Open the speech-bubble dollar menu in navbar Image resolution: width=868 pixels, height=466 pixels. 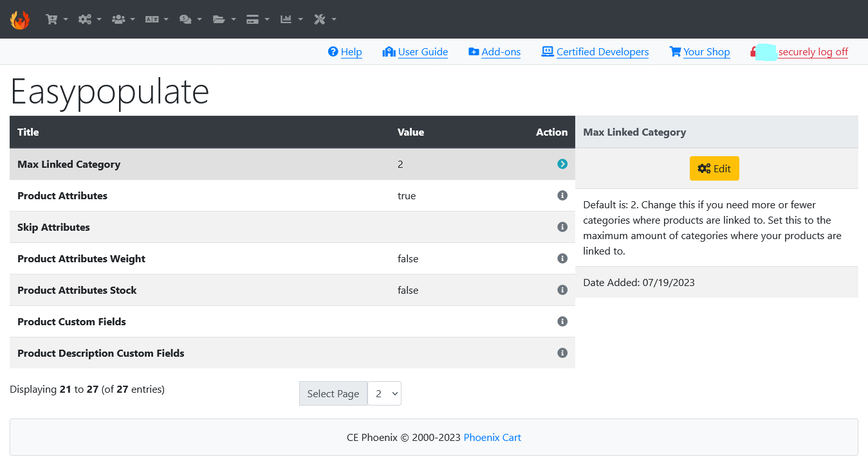190,19
